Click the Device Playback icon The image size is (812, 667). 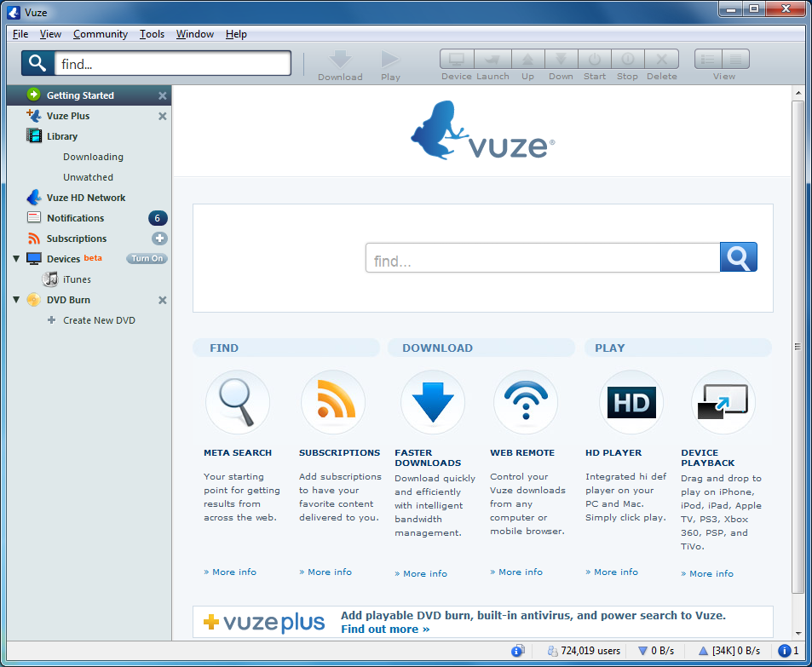[x=723, y=402]
